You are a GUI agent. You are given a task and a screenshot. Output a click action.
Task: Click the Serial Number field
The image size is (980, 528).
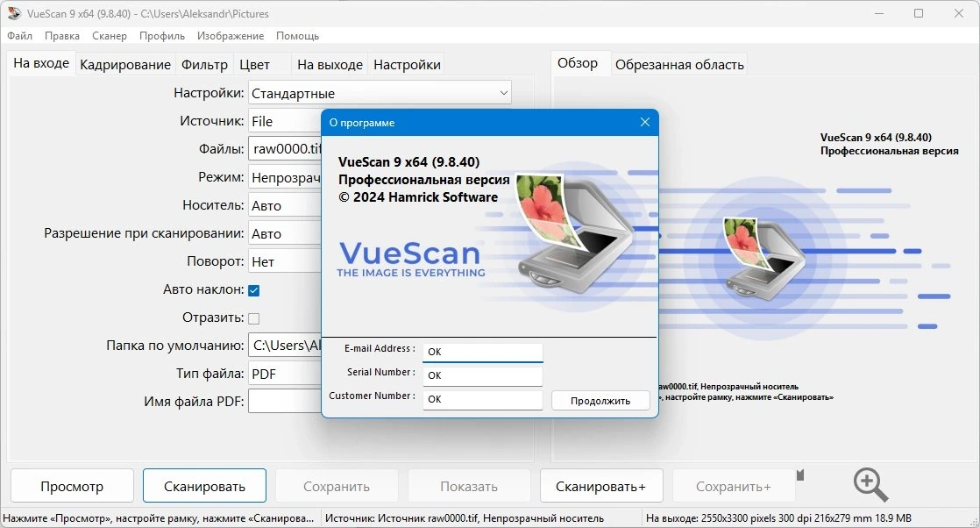pyautogui.click(x=482, y=375)
